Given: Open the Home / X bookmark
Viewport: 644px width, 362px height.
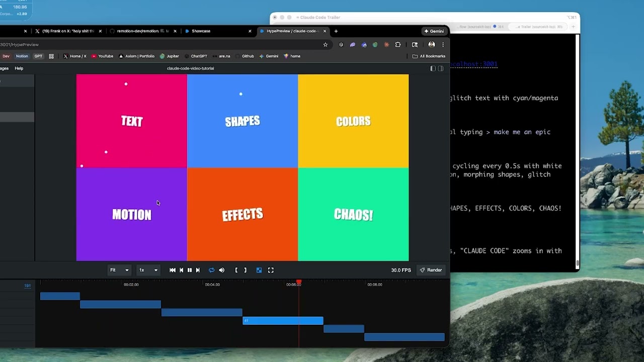Looking at the screenshot, I should (x=74, y=56).
